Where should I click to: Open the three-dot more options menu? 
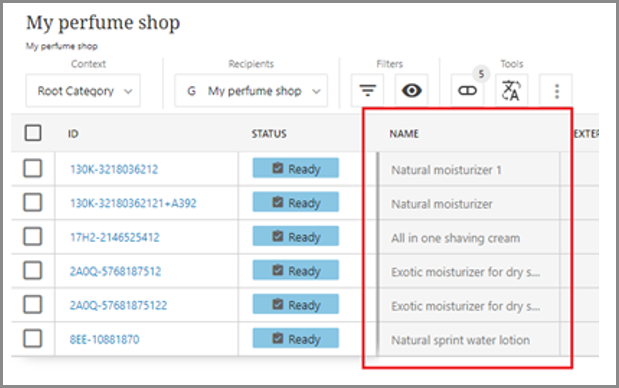(557, 91)
